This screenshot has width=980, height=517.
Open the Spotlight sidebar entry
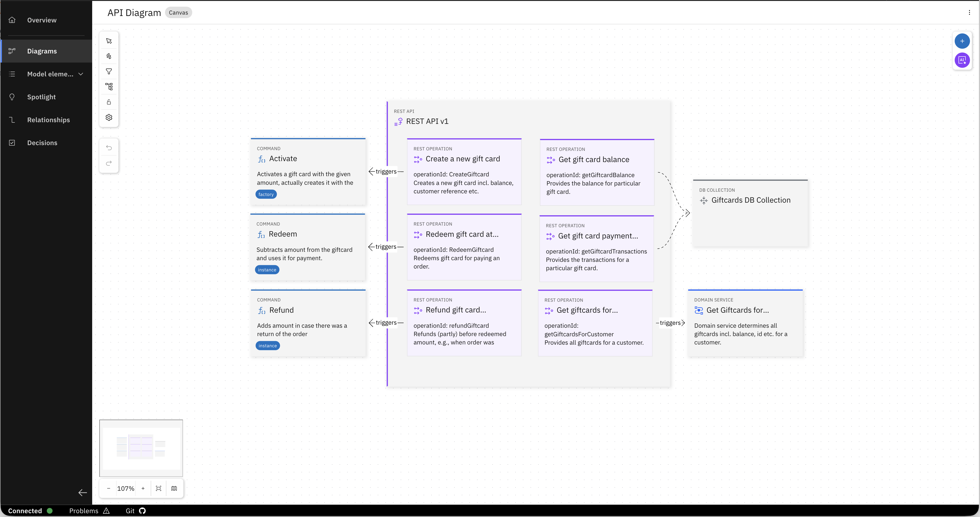42,97
